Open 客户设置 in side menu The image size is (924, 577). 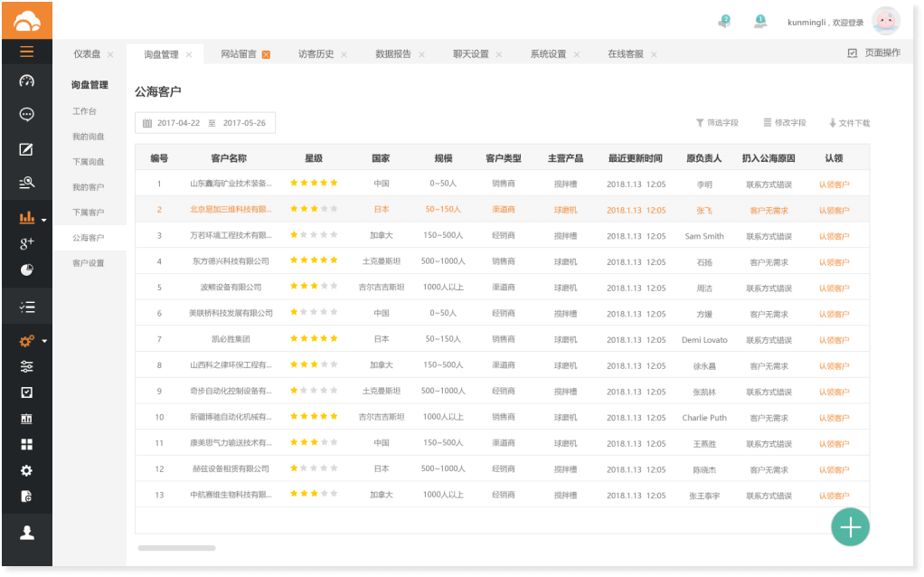(89, 263)
